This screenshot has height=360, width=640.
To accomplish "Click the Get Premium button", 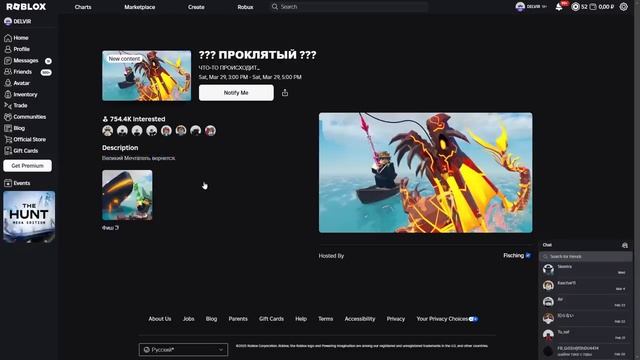I will (x=27, y=166).
